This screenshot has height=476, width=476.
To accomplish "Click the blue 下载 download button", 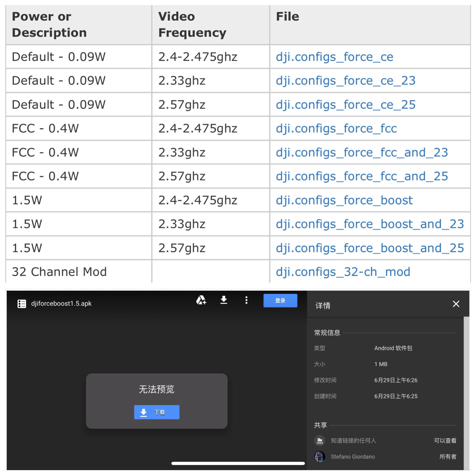I will tap(157, 412).
